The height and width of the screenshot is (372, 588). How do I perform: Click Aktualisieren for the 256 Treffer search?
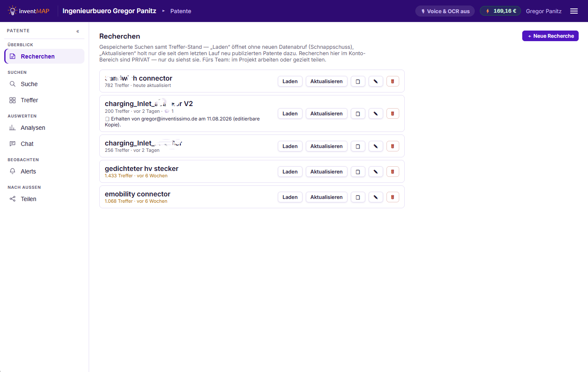[327, 146]
